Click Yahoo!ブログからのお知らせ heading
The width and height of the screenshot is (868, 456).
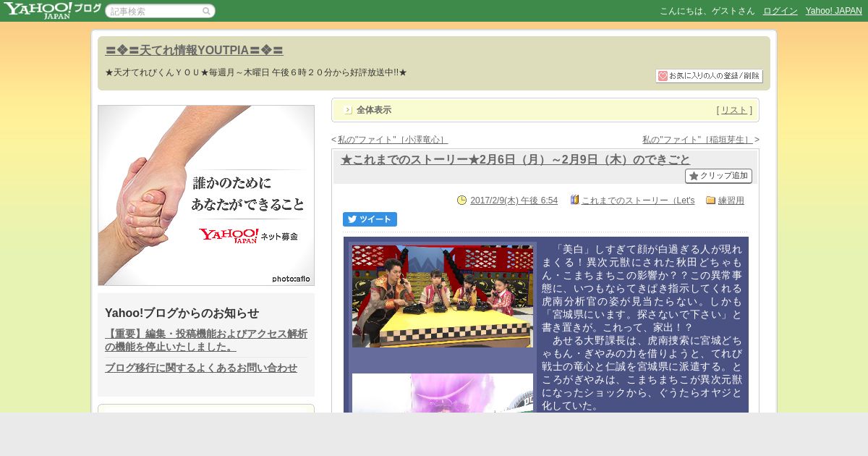[182, 313]
